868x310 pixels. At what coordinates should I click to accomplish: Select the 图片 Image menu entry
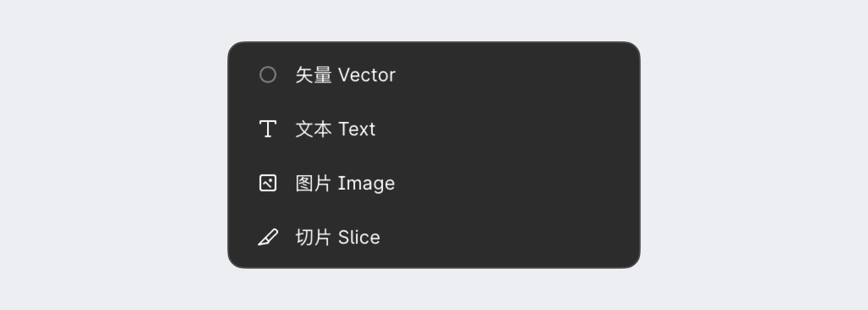[345, 183]
